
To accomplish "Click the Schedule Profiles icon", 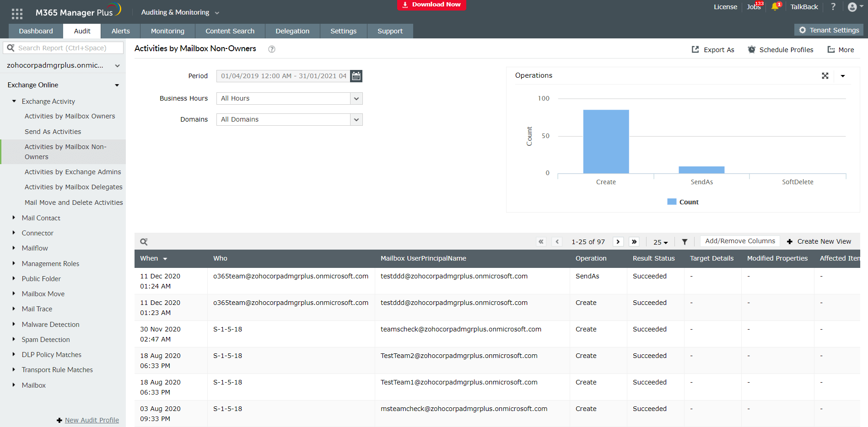I will pyautogui.click(x=751, y=49).
